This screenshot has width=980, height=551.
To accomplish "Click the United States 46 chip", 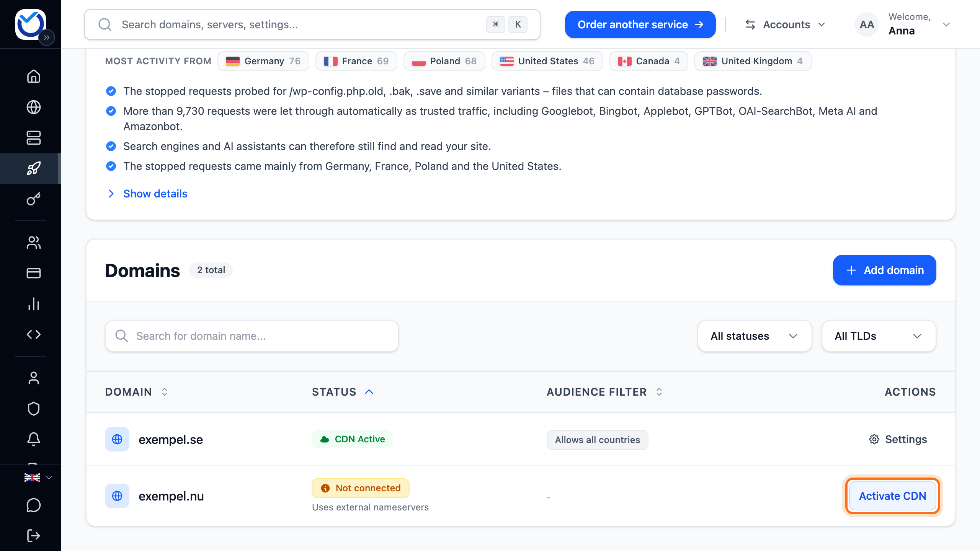I will coord(547,61).
